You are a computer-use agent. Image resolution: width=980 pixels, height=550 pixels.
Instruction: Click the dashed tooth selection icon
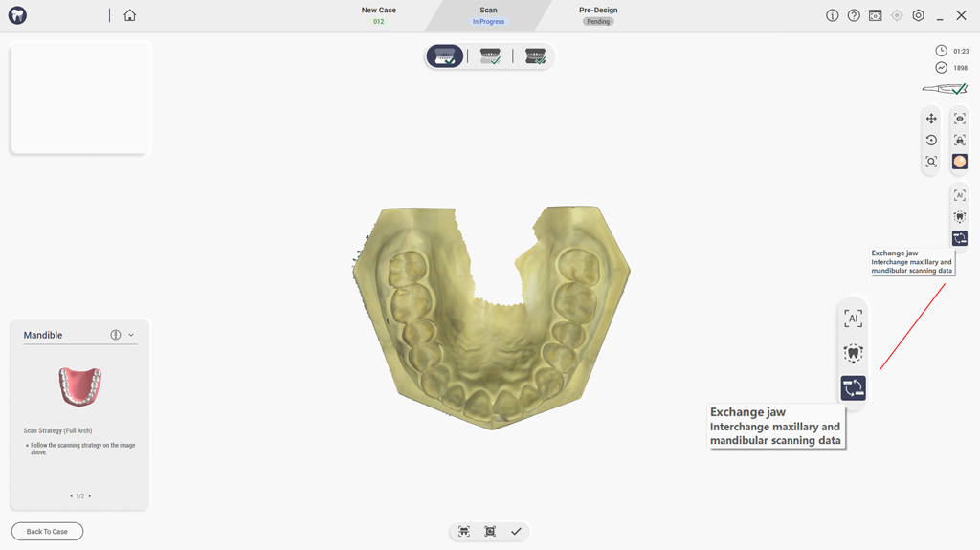tap(960, 217)
